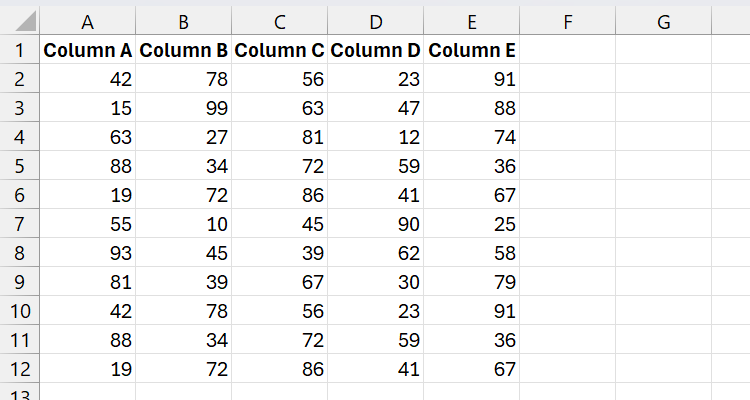Select row 1 header
The height and width of the screenshot is (400, 750).
coord(20,50)
